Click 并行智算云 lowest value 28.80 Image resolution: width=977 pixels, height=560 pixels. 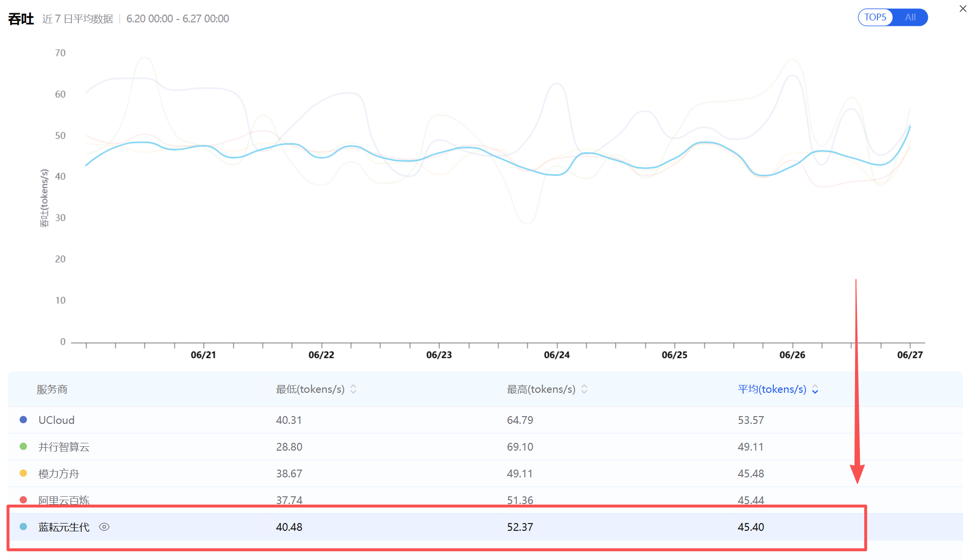click(x=289, y=447)
